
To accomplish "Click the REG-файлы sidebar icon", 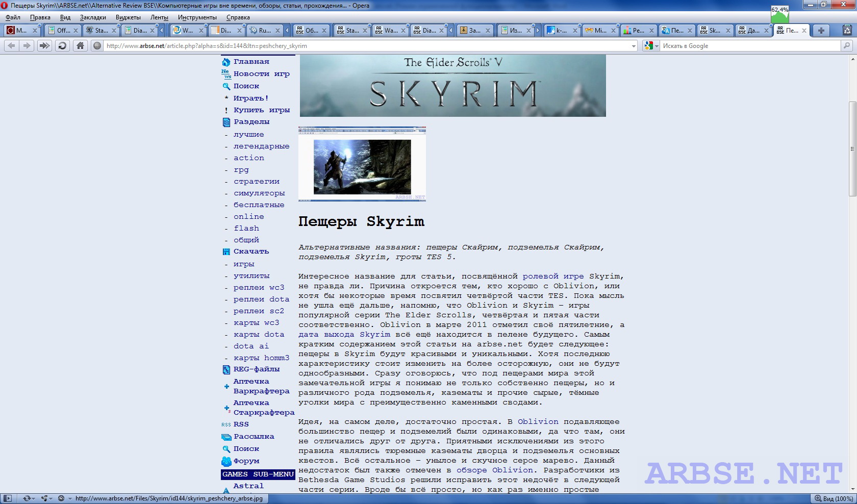I will click(226, 370).
